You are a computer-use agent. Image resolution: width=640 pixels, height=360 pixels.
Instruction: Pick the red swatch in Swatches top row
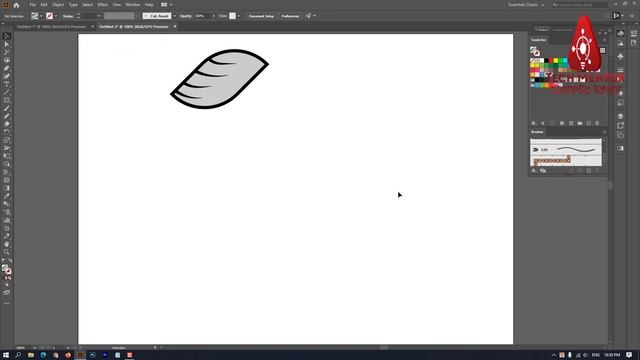click(551, 61)
